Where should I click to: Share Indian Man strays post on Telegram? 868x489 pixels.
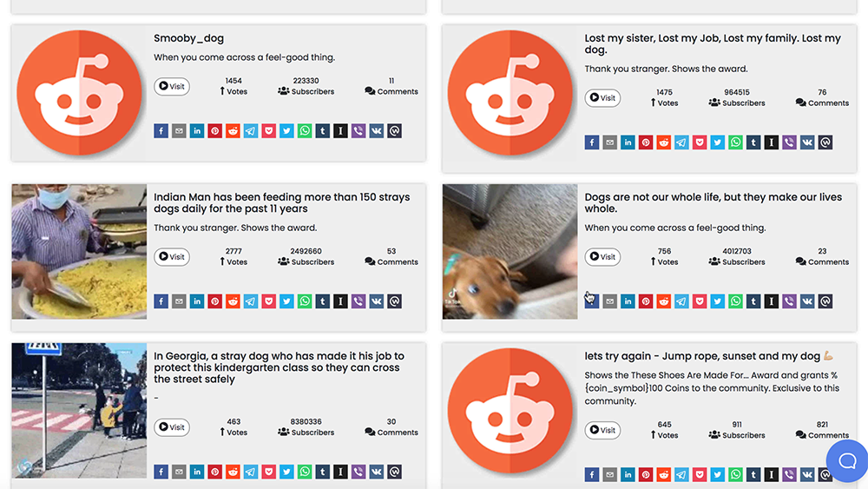point(251,301)
